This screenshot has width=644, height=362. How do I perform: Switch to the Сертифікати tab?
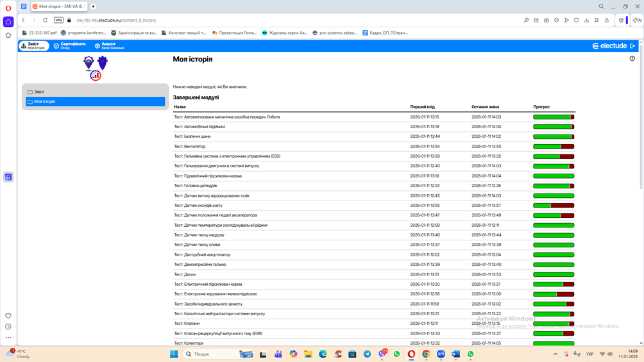pyautogui.click(x=69, y=45)
